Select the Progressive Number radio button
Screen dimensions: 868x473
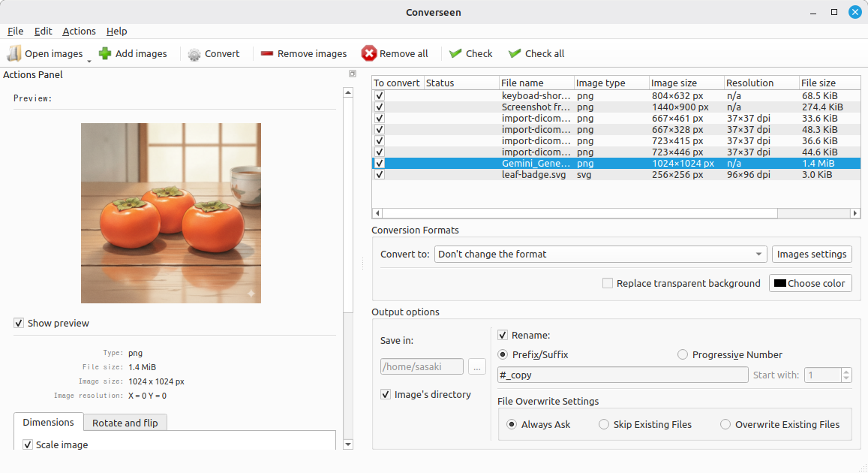(683, 354)
